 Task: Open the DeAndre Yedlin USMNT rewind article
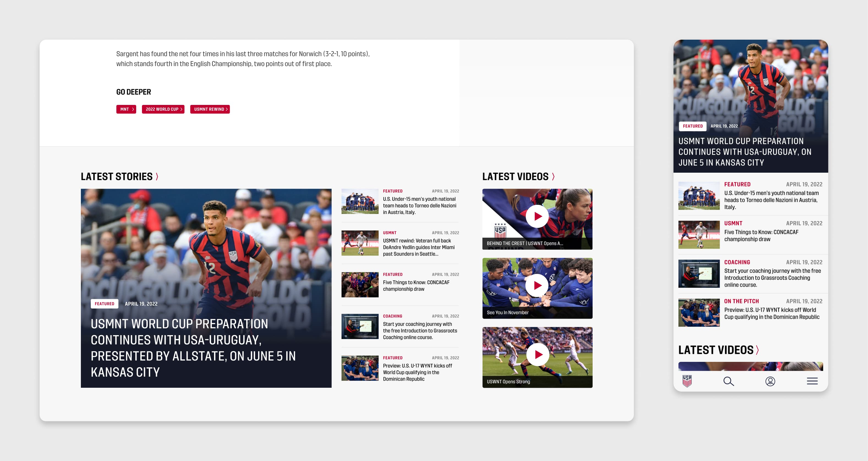pyautogui.click(x=418, y=247)
